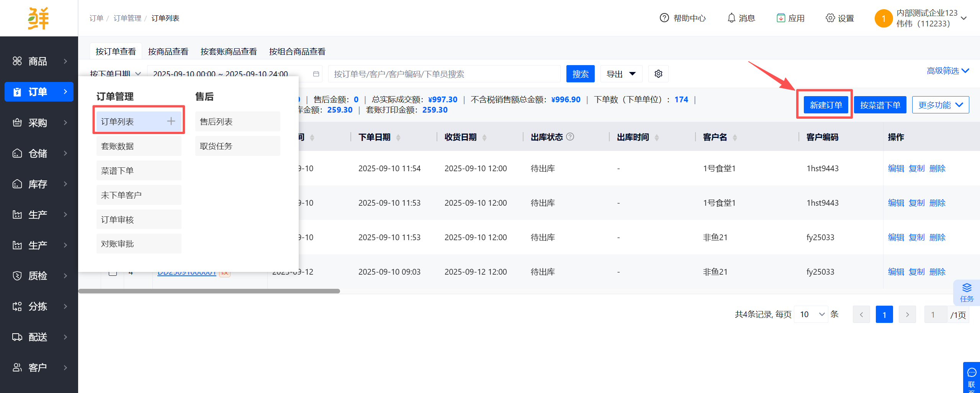Change page size dropdown showing 10
The image size is (980, 393).
(x=811, y=314)
